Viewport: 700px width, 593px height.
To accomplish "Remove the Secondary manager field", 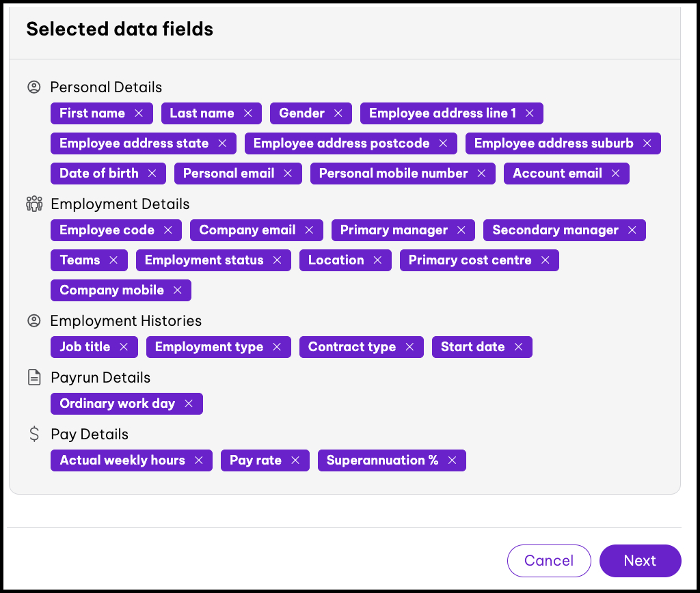I will click(633, 230).
